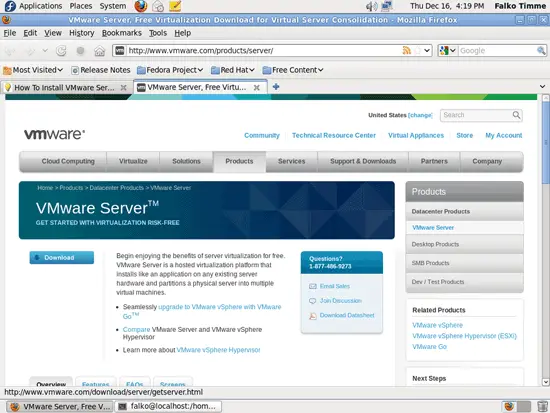Click the volume speaker icon

click(x=371, y=6)
